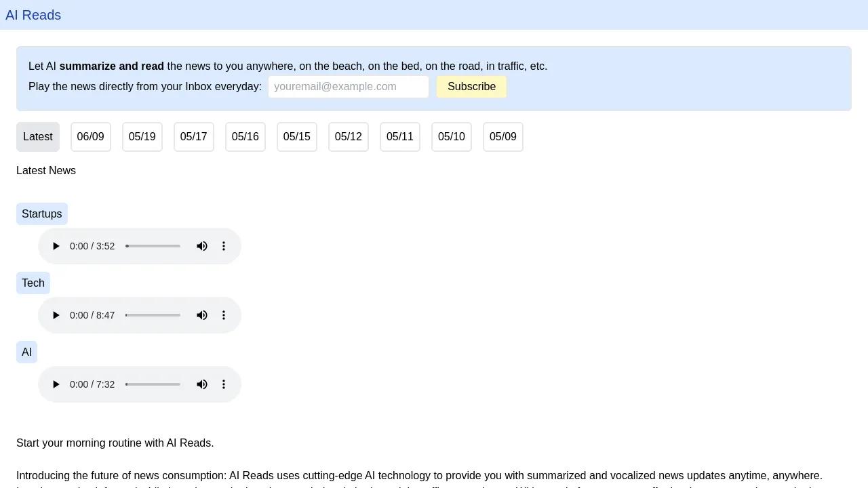The width and height of the screenshot is (868, 488).
Task: Play the AI news audio
Action: click(56, 384)
